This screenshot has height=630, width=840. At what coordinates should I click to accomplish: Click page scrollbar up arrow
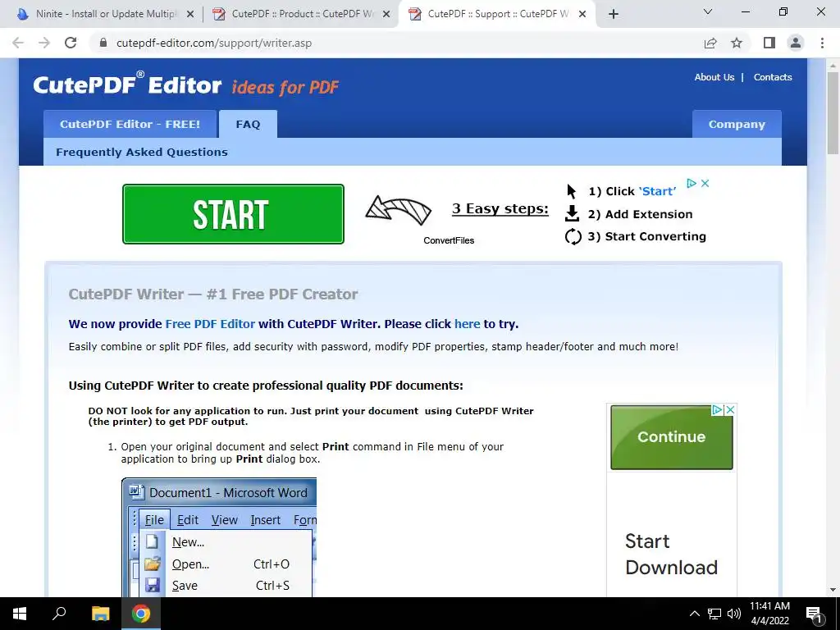(833, 66)
